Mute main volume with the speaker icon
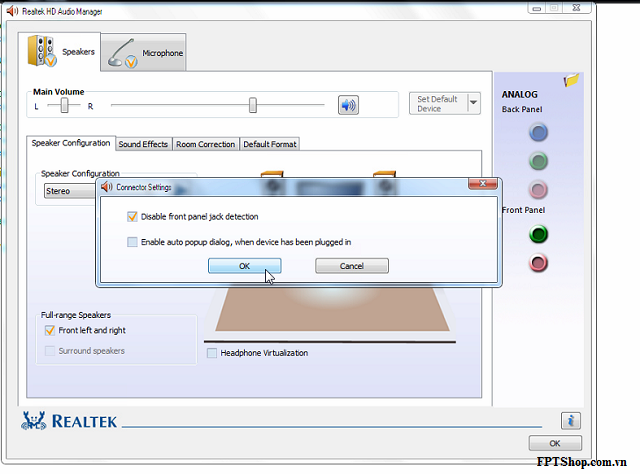Image resolution: width=640 pixels, height=474 pixels. (348, 105)
